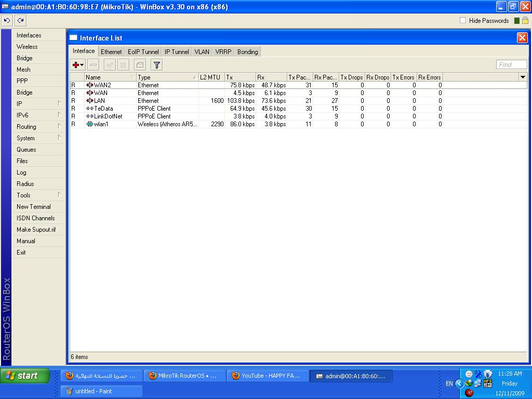Screen dimensions: 532x399
Task: Expand the System submenu
Action: point(59,137)
